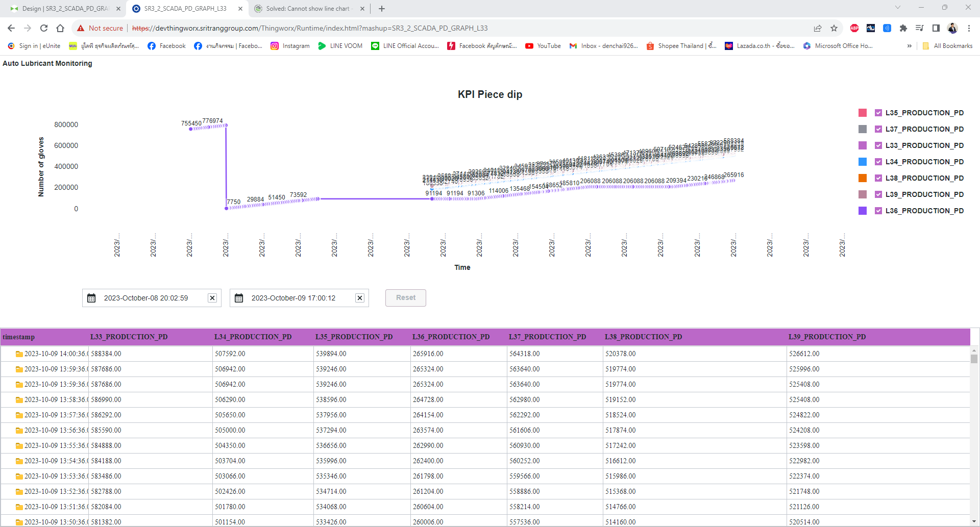Open the Instagram bookmark

point(290,46)
